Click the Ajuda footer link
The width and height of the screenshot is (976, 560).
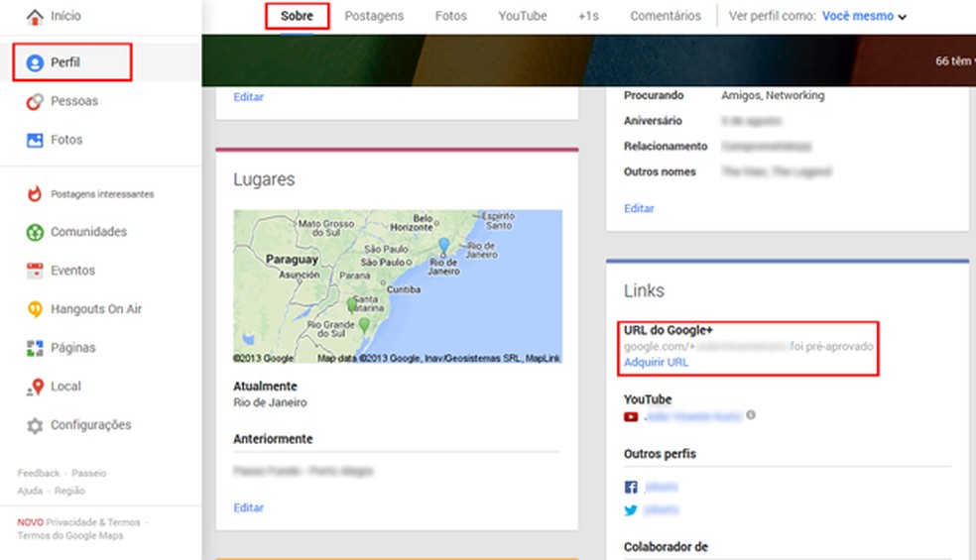pyautogui.click(x=30, y=491)
